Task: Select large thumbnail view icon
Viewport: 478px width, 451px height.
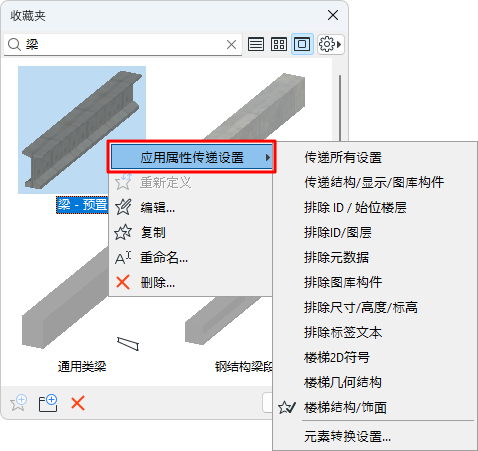Action: tap(302, 44)
